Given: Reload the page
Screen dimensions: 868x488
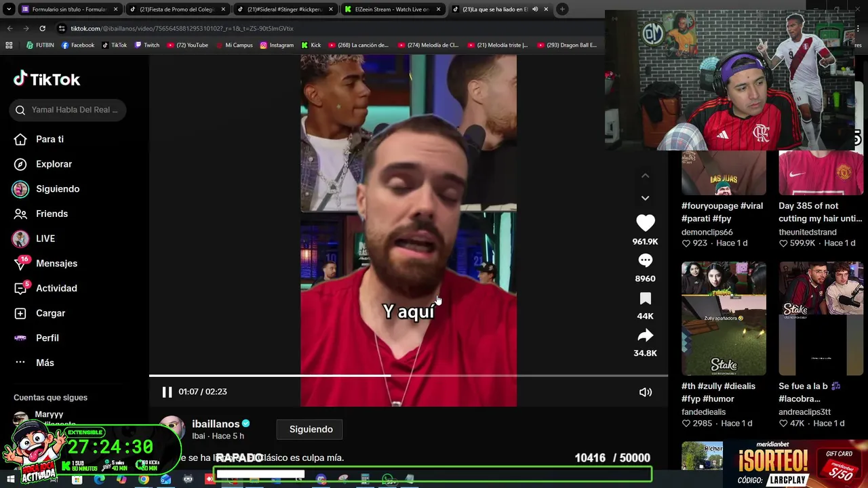Looking at the screenshot, I should (42, 28).
